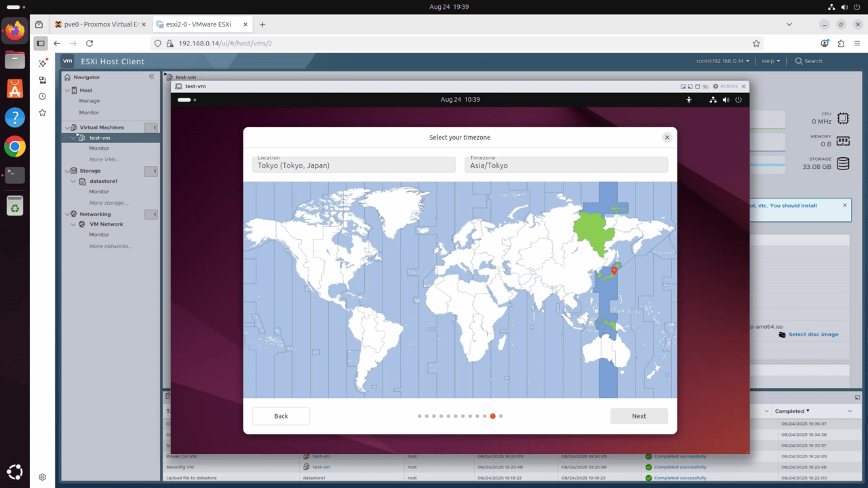Open synced tabs sidebar icon
Image resolution: width=868 pixels, height=488 pixels.
42,80
